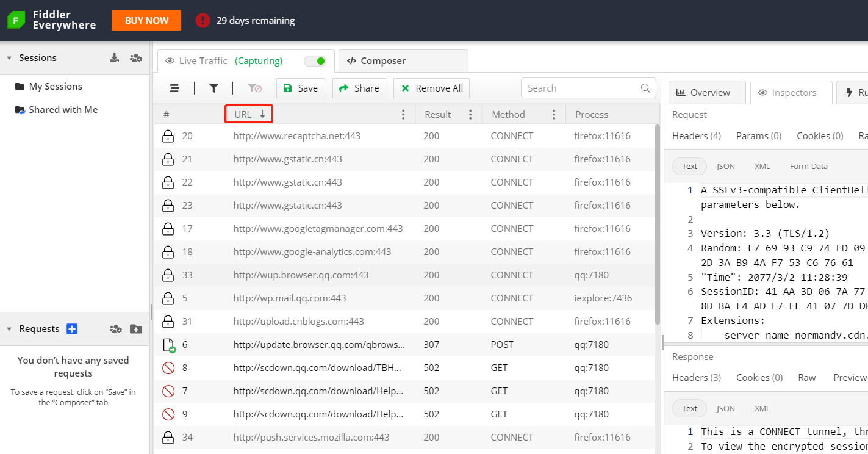This screenshot has width=868, height=454.
Task: Click the add new request plus icon
Action: [x=72, y=329]
